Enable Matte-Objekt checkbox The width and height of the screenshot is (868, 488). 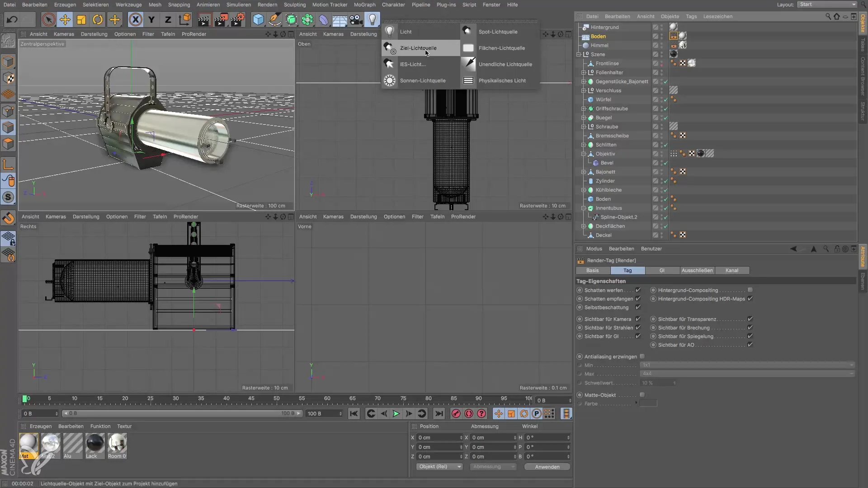(642, 395)
